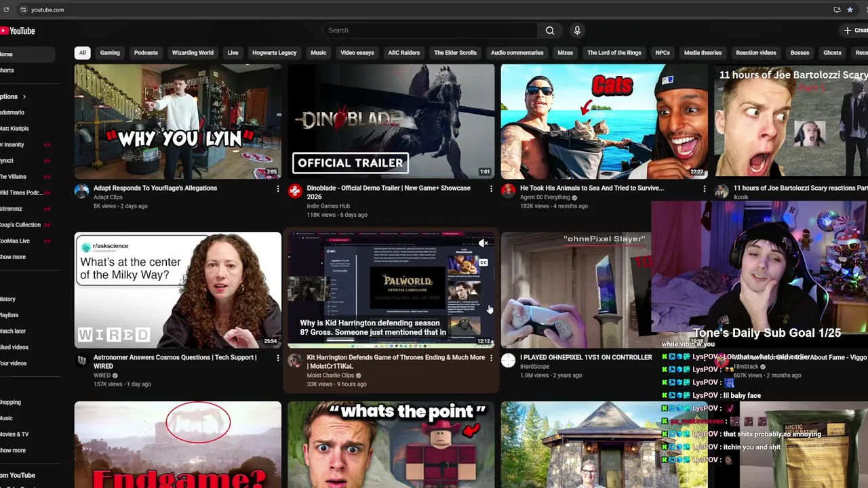The height and width of the screenshot is (488, 868).
Task: Select the Video essays filter chip
Action: [x=357, y=53]
